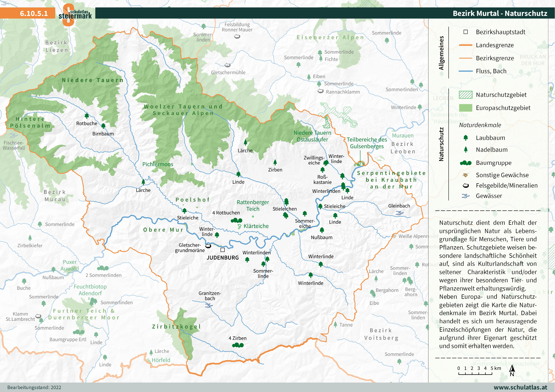Viewport: 555px width, 392px height.
Task: Click the 4 Rotbuchen tree group icon
Action: (236, 220)
